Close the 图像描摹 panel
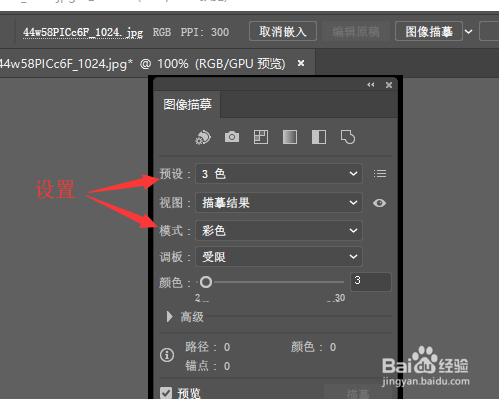 click(389, 85)
